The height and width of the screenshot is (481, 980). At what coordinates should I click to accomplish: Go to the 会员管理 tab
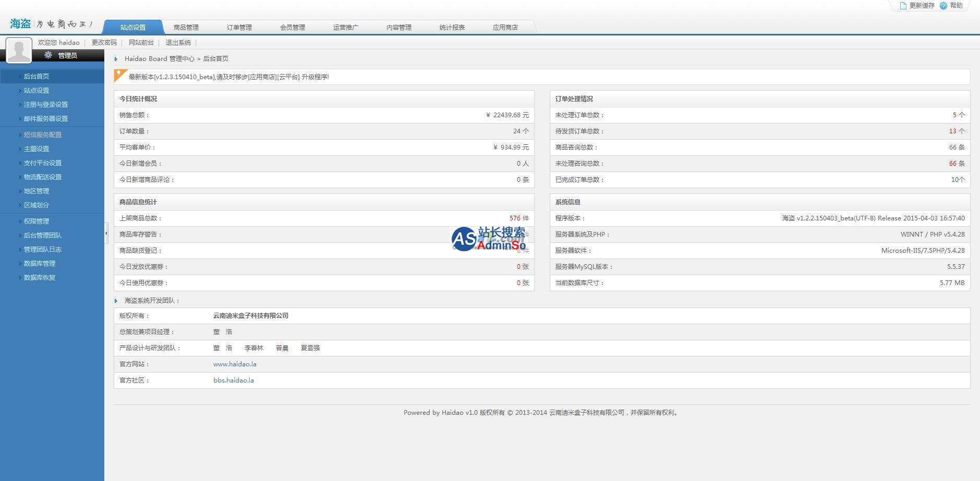point(293,28)
